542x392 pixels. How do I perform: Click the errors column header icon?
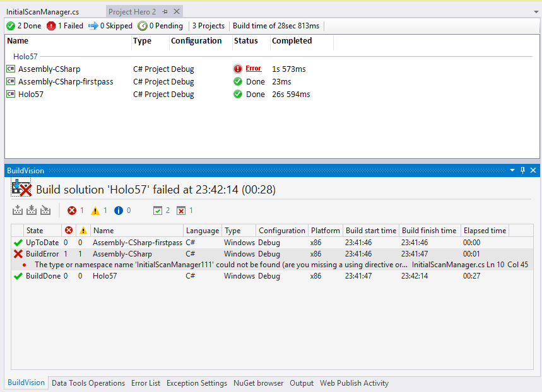(x=69, y=231)
